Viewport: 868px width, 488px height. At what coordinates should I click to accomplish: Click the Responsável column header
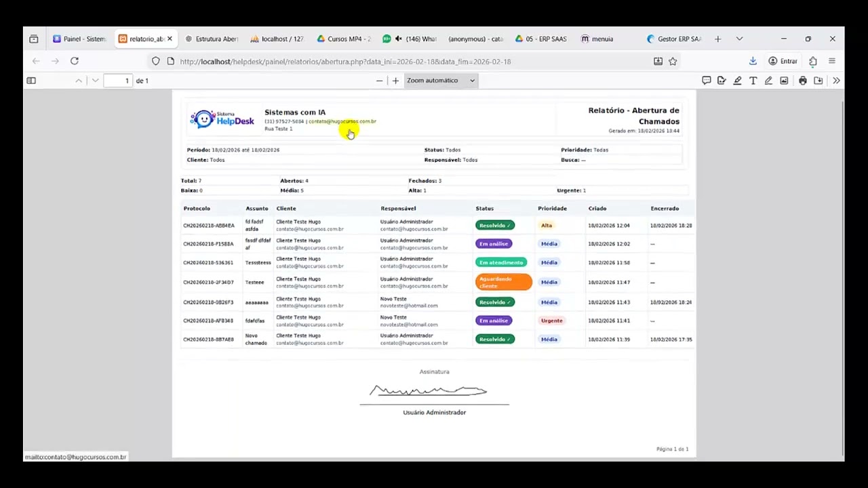tap(398, 208)
